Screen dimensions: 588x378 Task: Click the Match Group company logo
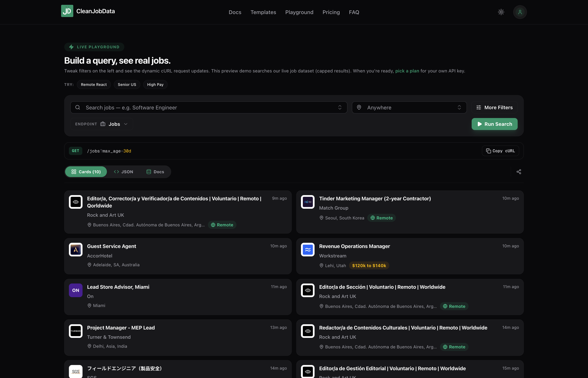[307, 202]
